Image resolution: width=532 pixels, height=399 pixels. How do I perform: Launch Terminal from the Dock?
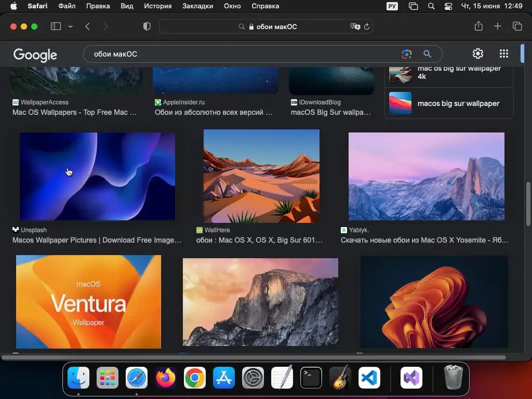(x=311, y=378)
